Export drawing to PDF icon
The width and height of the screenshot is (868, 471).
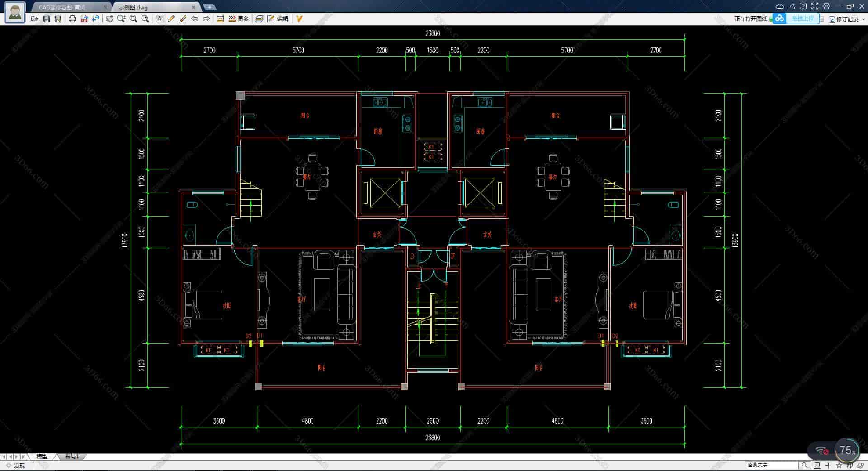pyautogui.click(x=84, y=19)
